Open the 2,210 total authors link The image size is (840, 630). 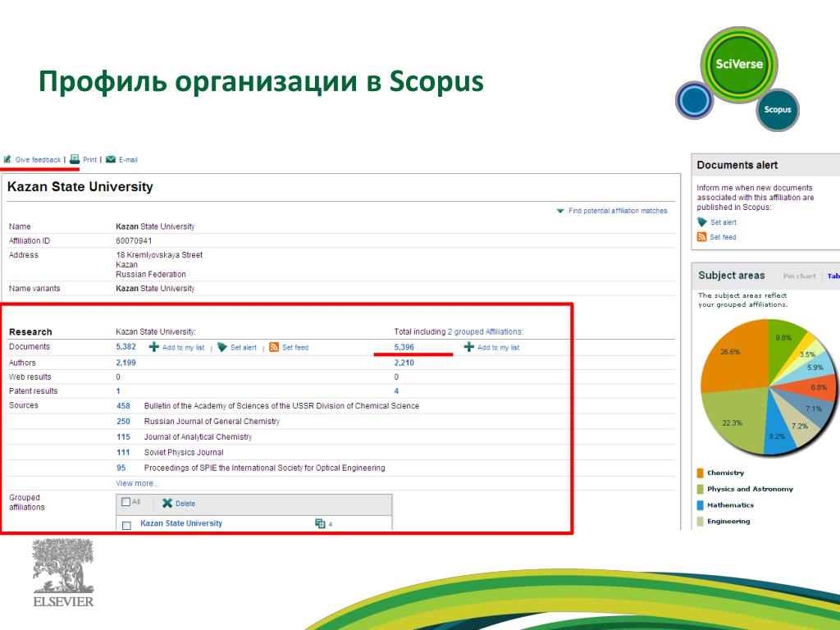click(404, 363)
